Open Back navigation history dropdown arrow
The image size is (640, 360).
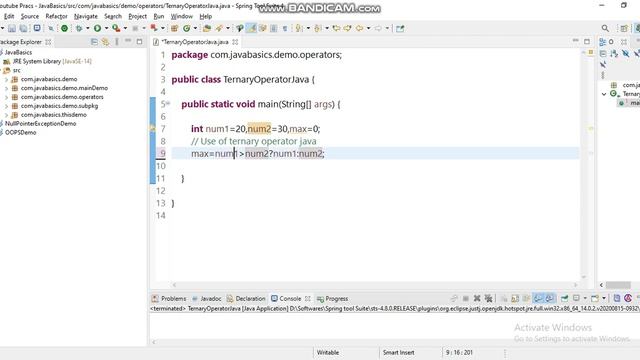pos(368,28)
